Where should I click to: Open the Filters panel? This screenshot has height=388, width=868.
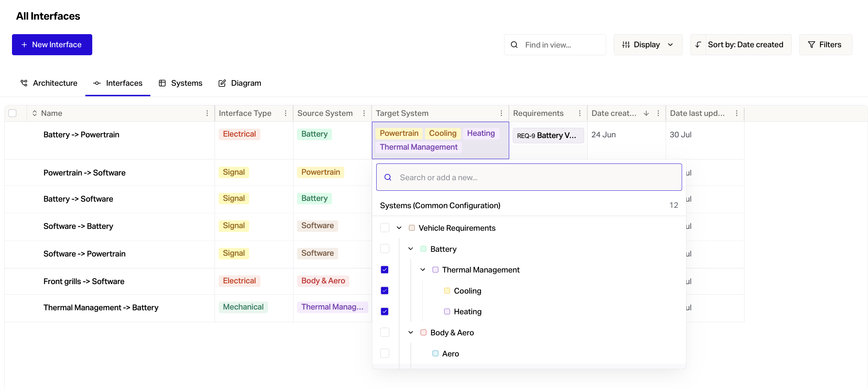[x=825, y=45]
